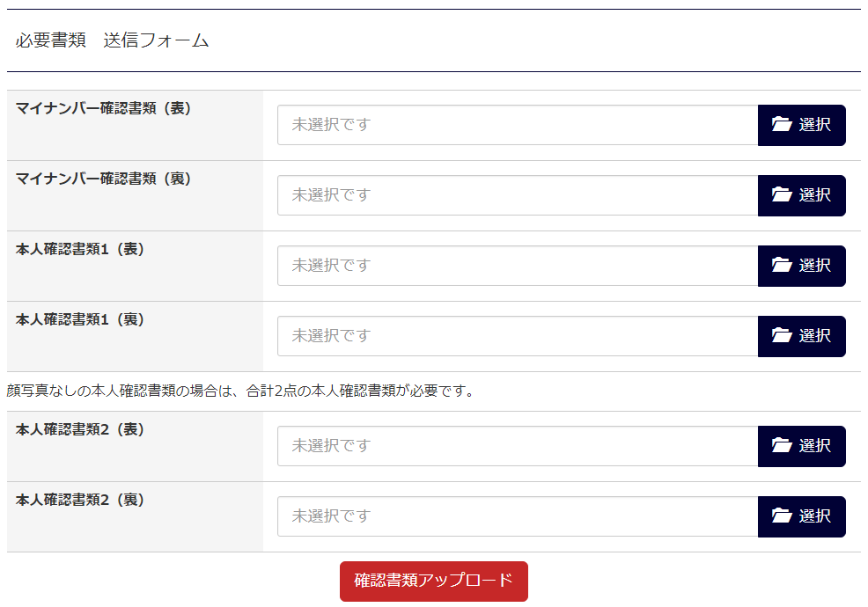Select the 未選択です field for 本人確認書類1（裏）
The width and height of the screenshot is (868, 607).
click(x=511, y=336)
